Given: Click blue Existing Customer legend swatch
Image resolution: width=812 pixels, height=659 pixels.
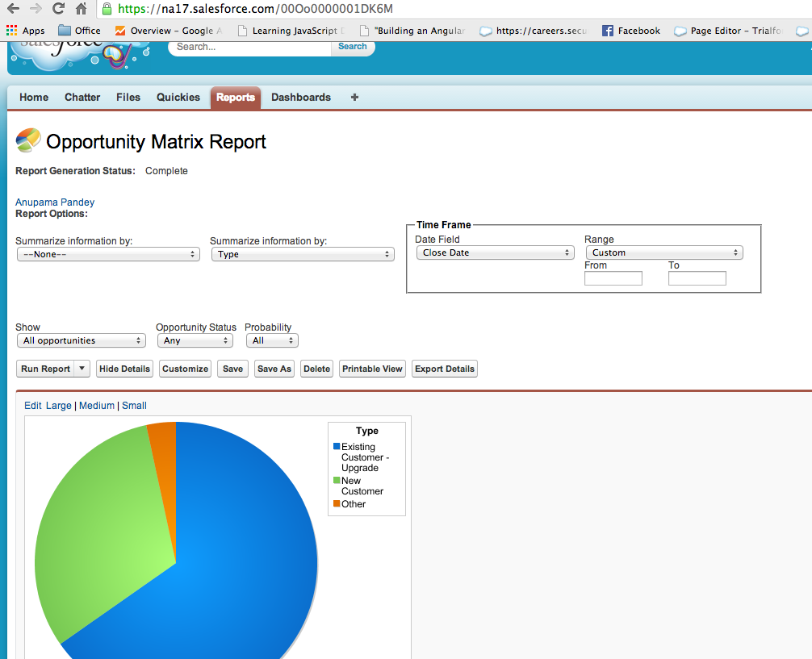Looking at the screenshot, I should tap(337, 446).
